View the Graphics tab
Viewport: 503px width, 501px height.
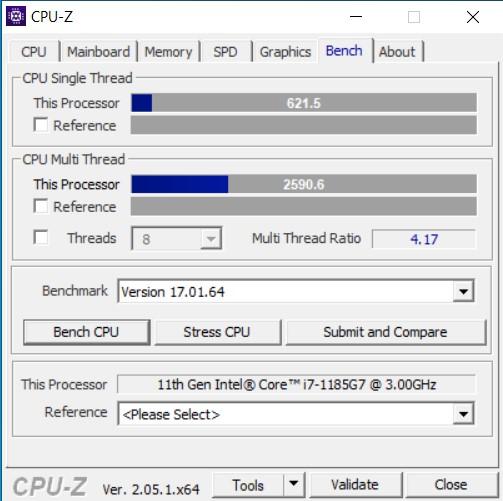coord(285,52)
